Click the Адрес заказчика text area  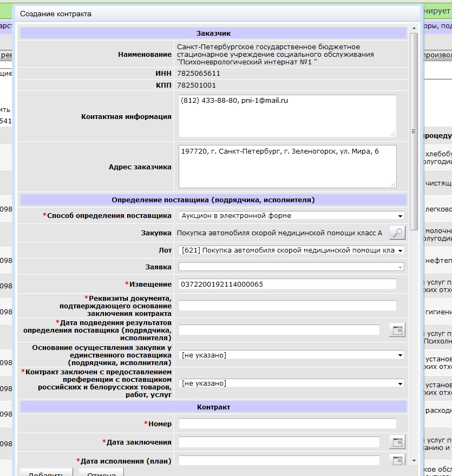(287, 167)
